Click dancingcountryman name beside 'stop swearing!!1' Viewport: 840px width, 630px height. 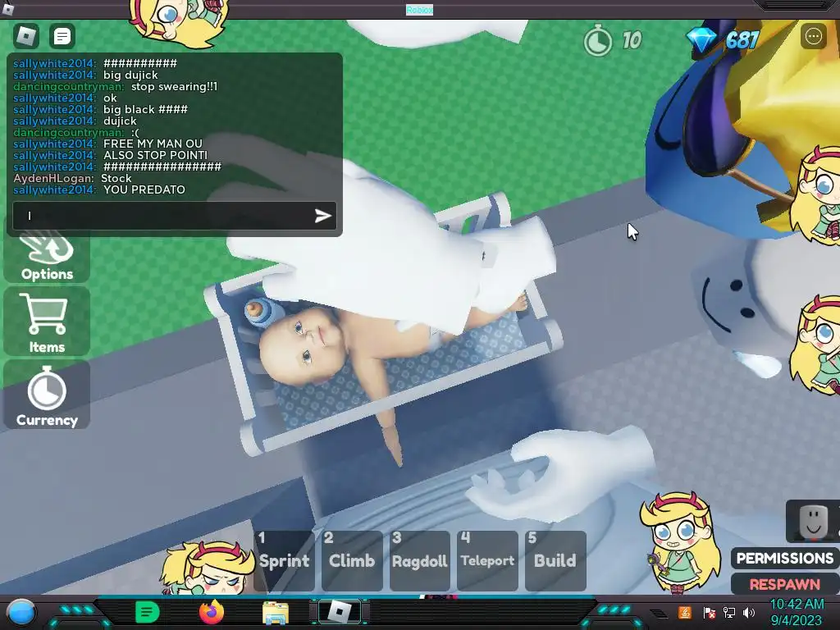[x=68, y=86]
